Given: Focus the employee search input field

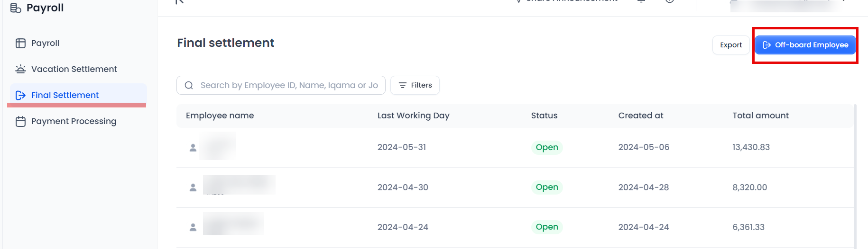Looking at the screenshot, I should click(288, 85).
